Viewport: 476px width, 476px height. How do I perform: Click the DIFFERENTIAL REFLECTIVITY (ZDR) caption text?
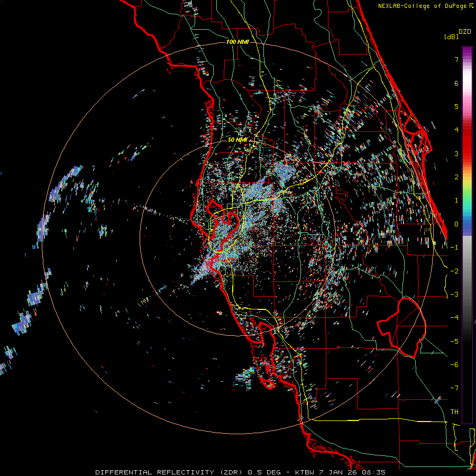point(169,472)
